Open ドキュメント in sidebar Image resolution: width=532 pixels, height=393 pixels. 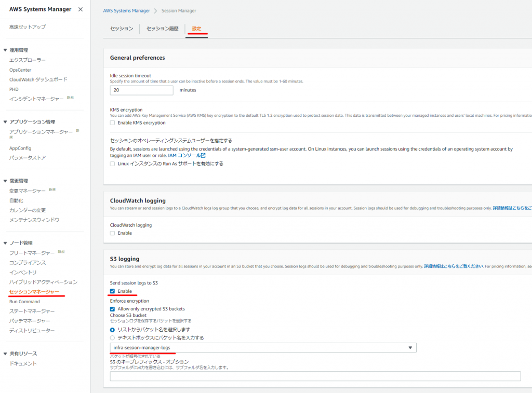pyautogui.click(x=23, y=363)
